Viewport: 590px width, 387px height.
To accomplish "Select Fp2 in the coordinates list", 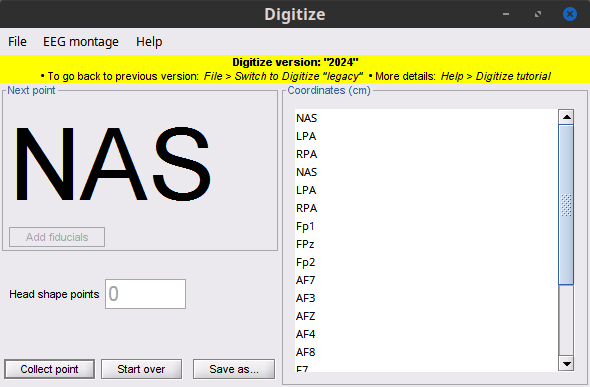I will tap(426, 262).
